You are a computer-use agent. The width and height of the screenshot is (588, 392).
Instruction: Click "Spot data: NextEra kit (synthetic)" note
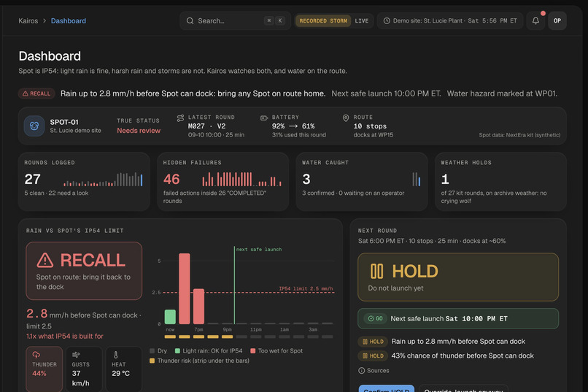[519, 135]
